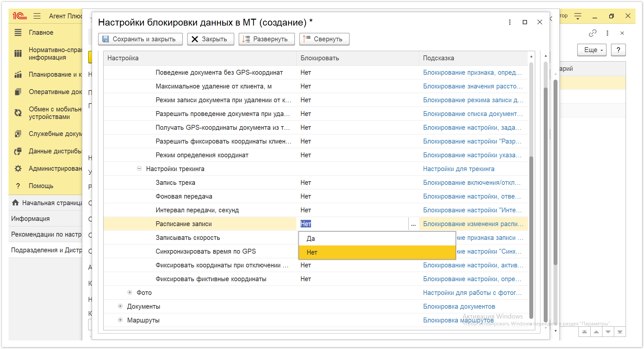Open the hamburger main menu icon
The image size is (644, 349).
[x=37, y=16]
